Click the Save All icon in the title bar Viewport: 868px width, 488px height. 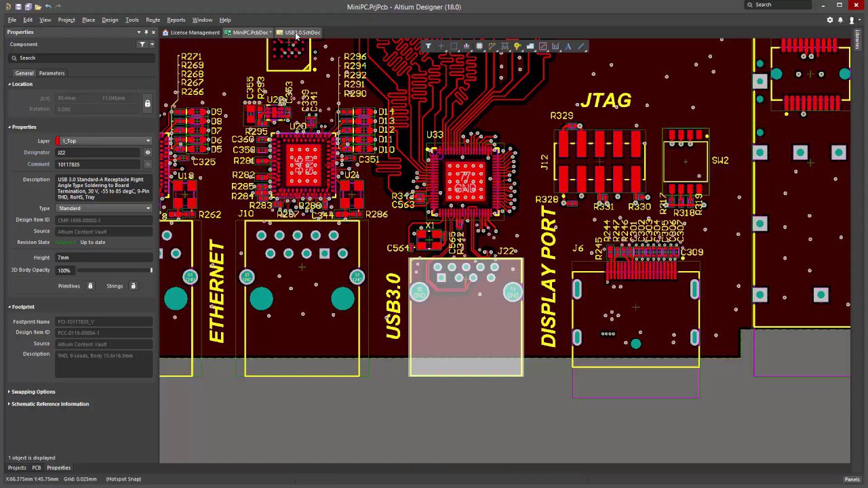tap(28, 6)
